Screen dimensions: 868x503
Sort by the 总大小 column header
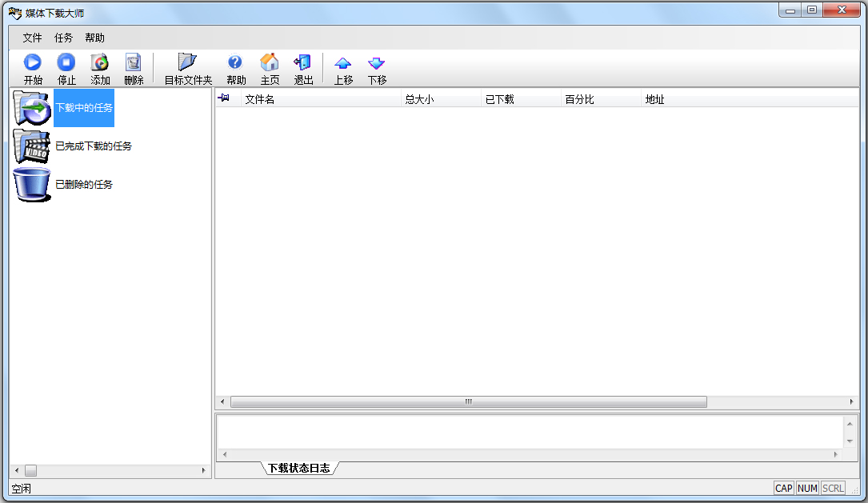(x=441, y=100)
